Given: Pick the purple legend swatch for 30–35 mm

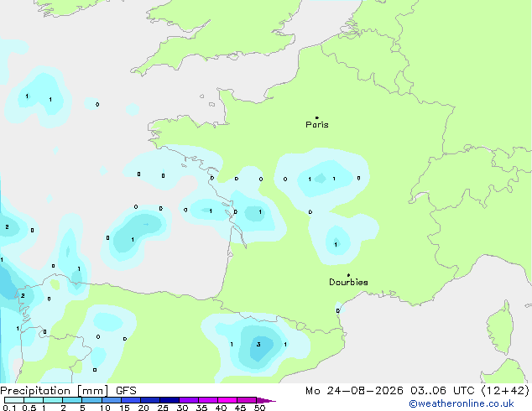Looking at the screenshot, I should click(188, 400).
